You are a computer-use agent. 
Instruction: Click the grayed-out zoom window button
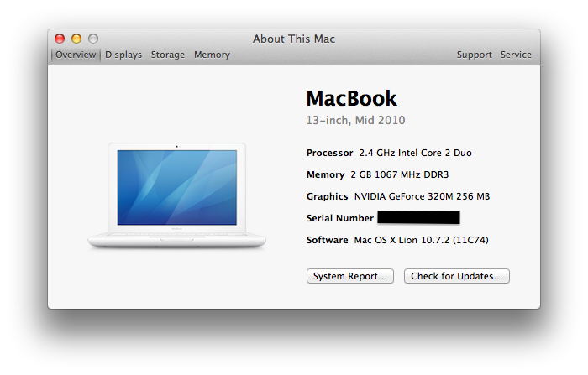point(93,39)
